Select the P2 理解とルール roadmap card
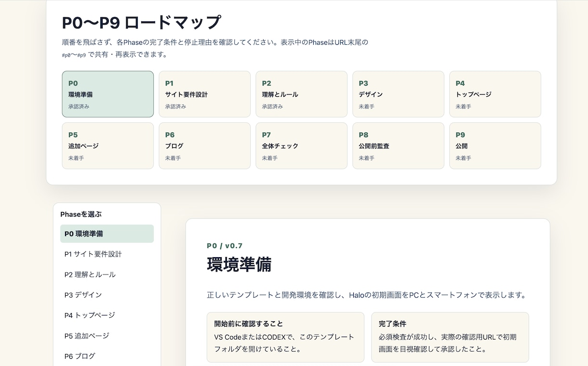This screenshot has width=588, height=366. coord(302,94)
